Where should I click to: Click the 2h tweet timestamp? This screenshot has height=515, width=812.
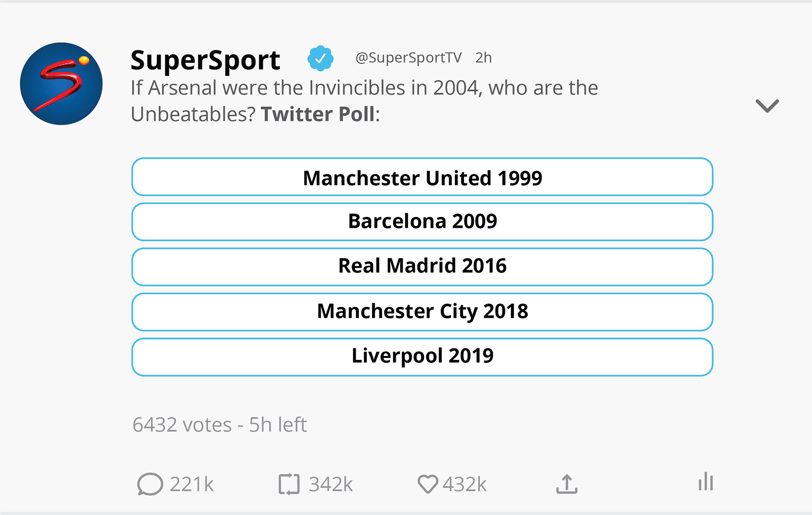(483, 58)
